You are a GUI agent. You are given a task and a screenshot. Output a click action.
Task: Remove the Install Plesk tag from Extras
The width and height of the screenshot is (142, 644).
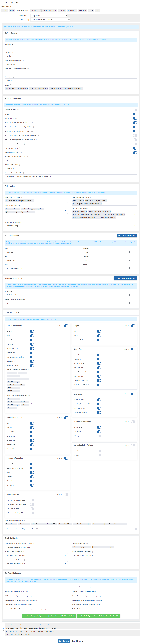click(27, 88)
